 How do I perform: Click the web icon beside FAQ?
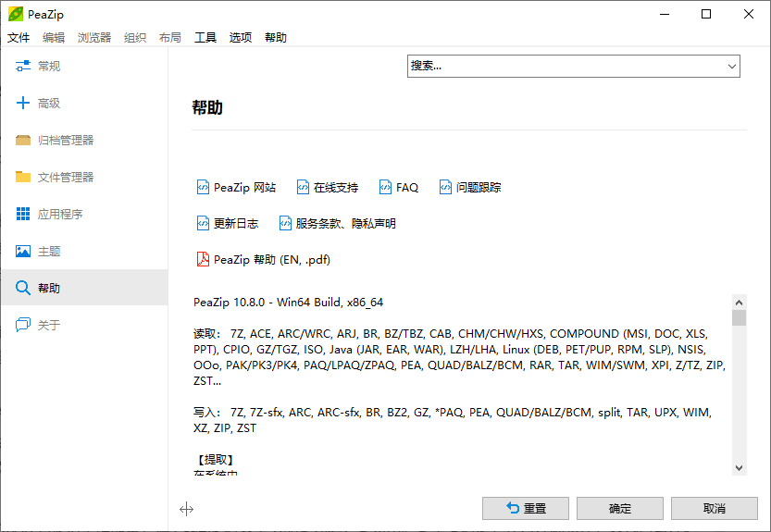[x=385, y=187]
